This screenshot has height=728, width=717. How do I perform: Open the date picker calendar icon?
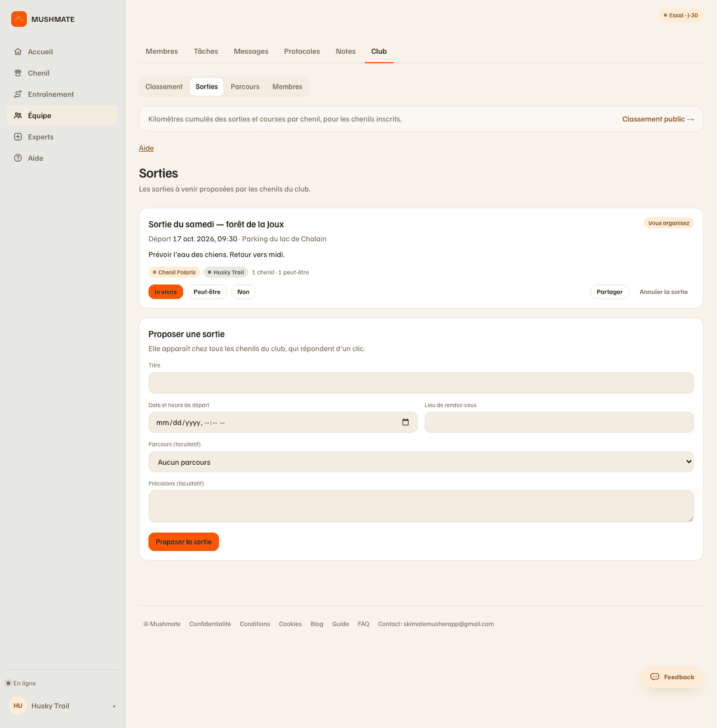[x=406, y=422]
